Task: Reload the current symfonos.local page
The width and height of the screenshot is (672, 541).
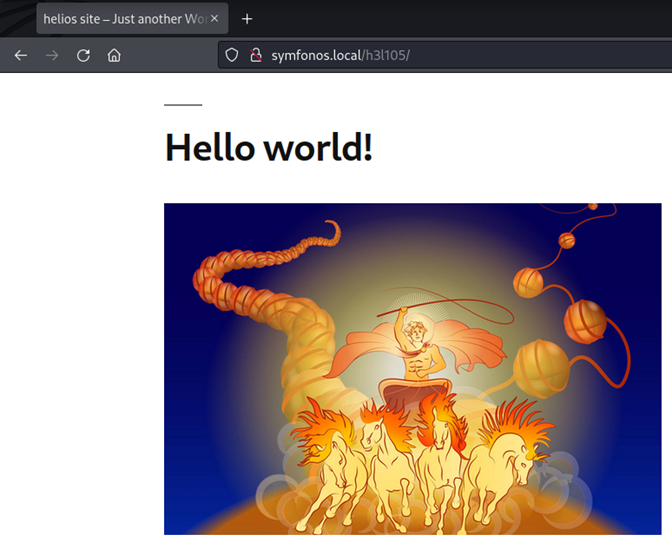Action: coord(83,55)
